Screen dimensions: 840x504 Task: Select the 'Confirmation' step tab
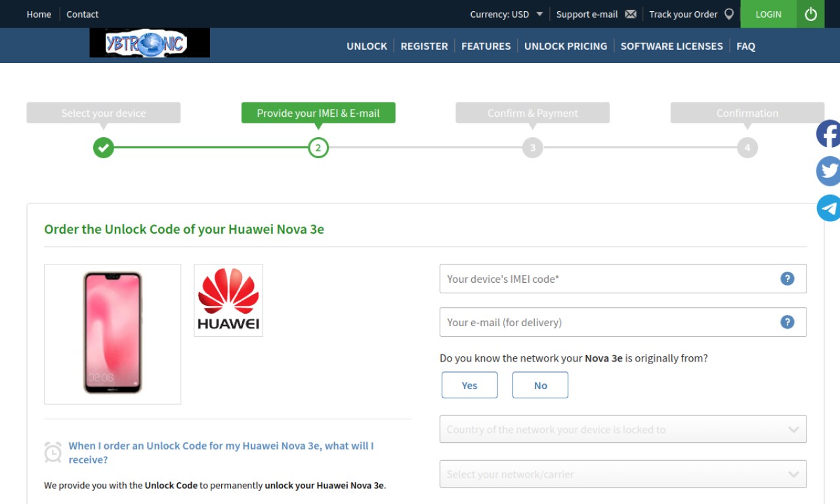747,113
